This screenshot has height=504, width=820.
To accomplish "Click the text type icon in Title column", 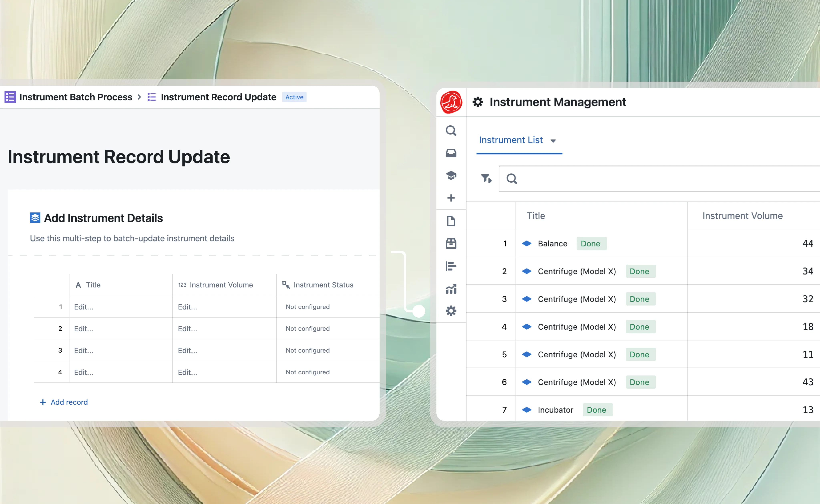I will (78, 285).
